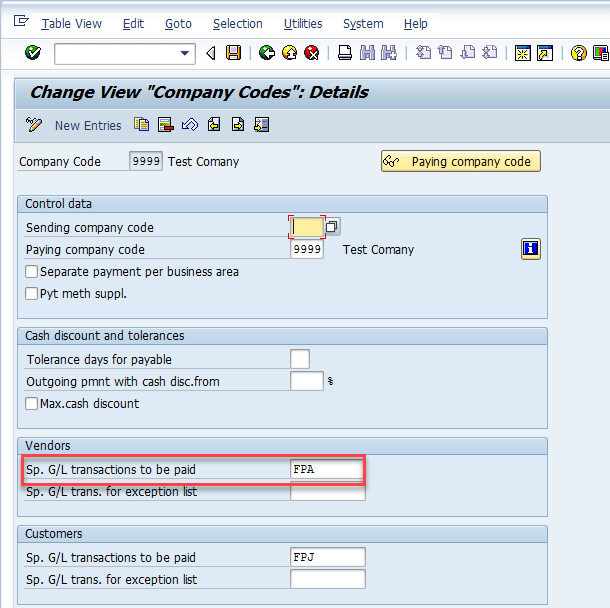610x608 pixels.
Task: Click the Delete entry icon
Action: pos(166,124)
